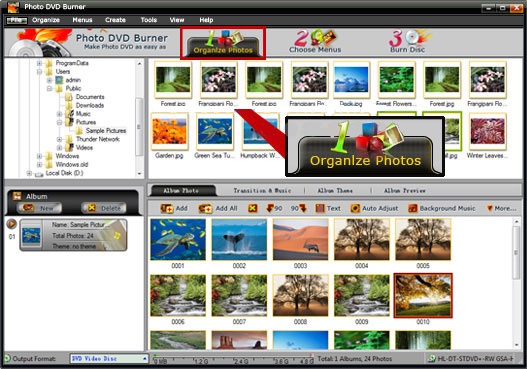The image size is (527, 369).
Task: Click the Add All photos icon
Action: coord(205,208)
